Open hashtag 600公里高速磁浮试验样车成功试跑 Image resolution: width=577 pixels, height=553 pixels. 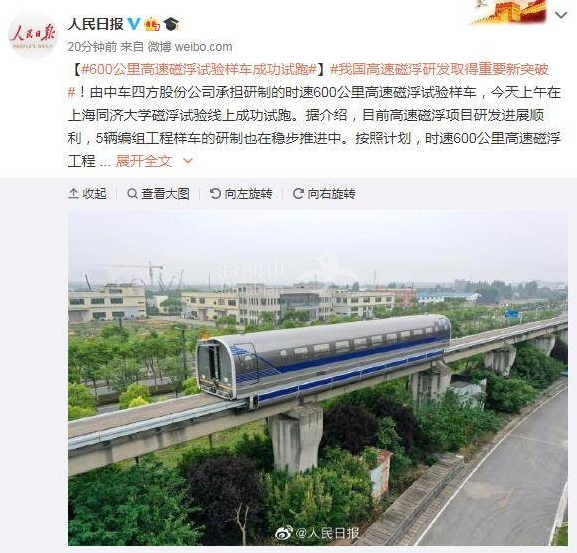199,69
